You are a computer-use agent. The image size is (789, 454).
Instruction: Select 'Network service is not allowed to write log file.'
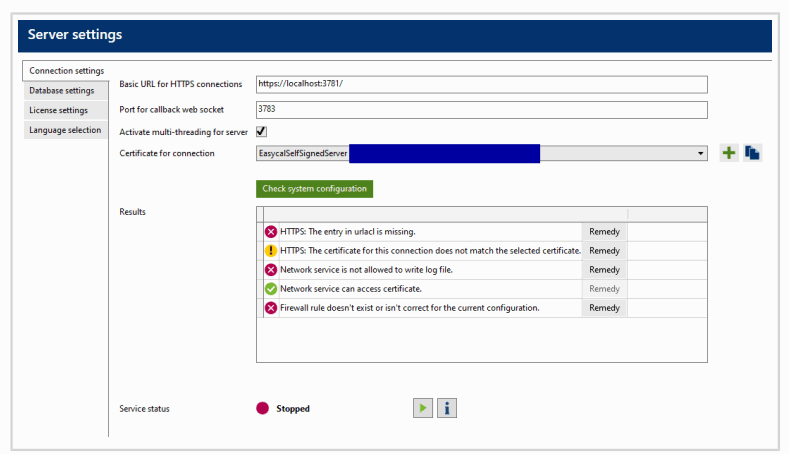366,270
